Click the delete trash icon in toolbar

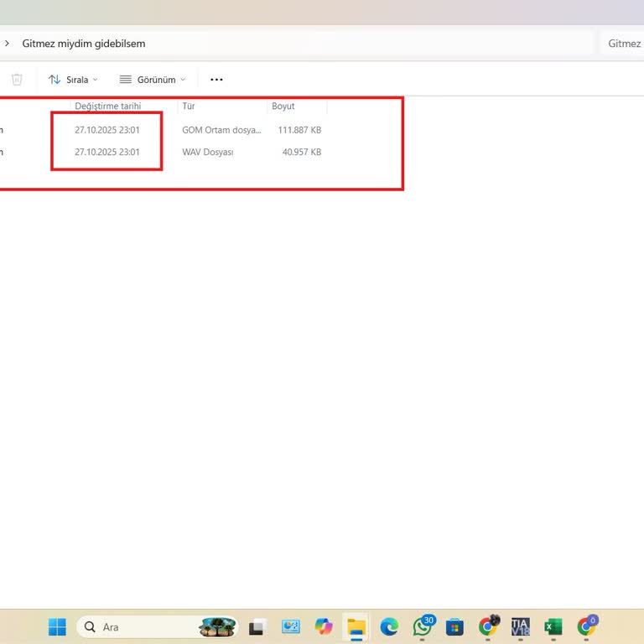click(17, 80)
